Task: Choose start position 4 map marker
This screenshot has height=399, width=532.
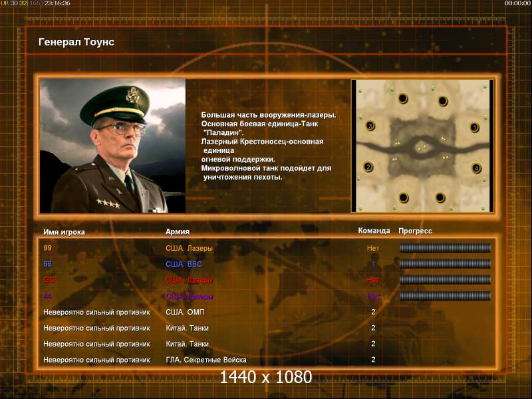Action: pos(476,168)
